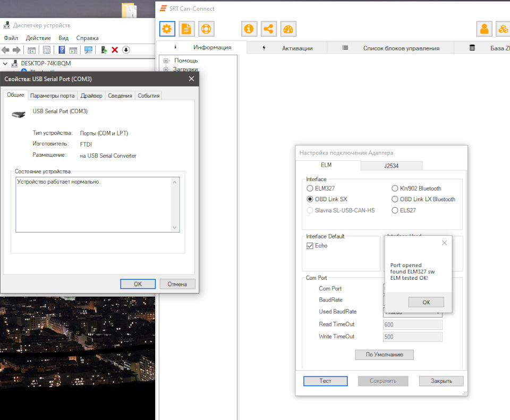Collapse the DESKTOP-74KIBQM tree node chevron
The height and width of the screenshot is (420, 510).
[5, 63]
